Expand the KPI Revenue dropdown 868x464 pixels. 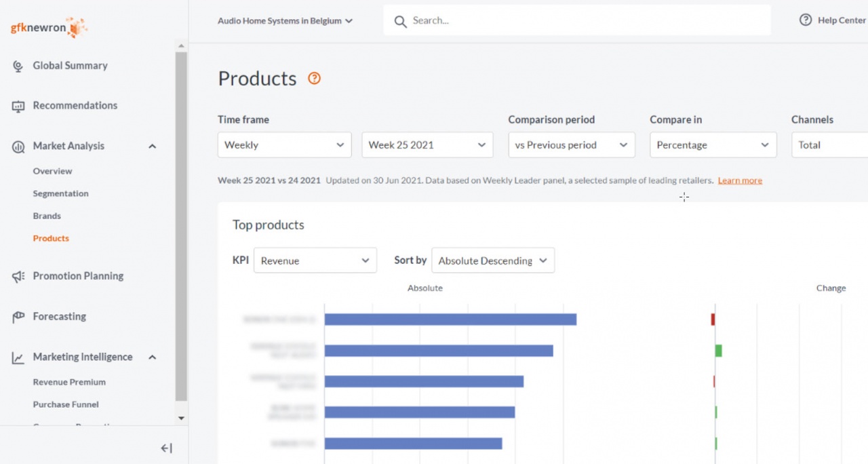click(x=315, y=260)
